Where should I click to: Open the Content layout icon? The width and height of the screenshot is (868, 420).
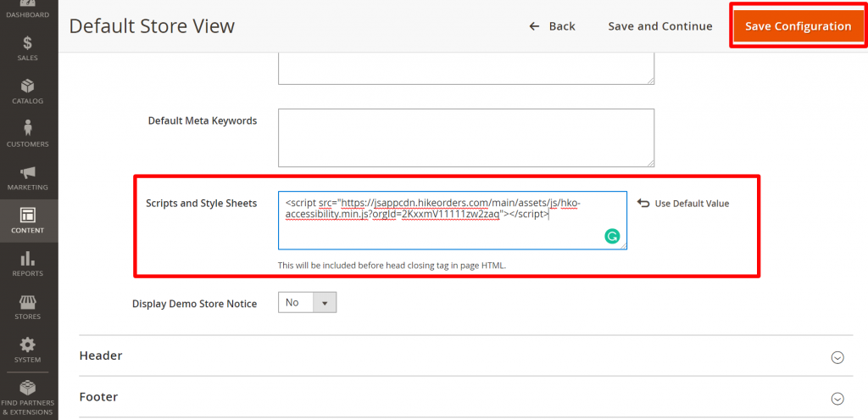click(28, 215)
